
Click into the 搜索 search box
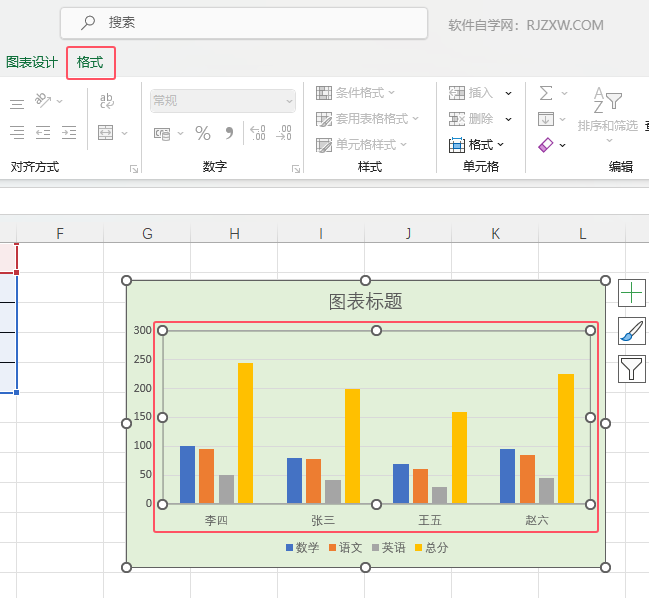244,23
